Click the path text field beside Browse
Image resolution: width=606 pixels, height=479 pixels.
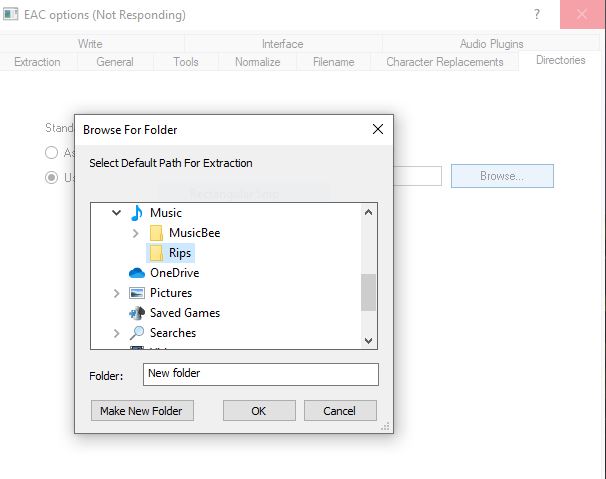417,176
